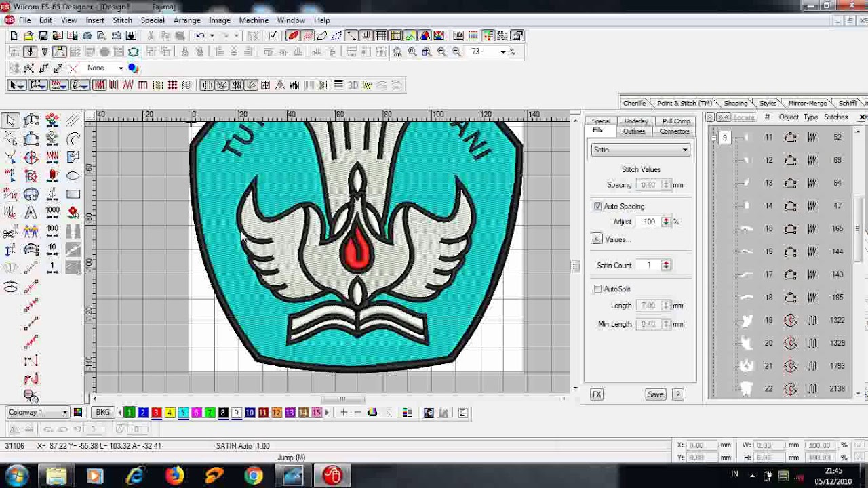Open the Arrange menu

[x=186, y=20]
